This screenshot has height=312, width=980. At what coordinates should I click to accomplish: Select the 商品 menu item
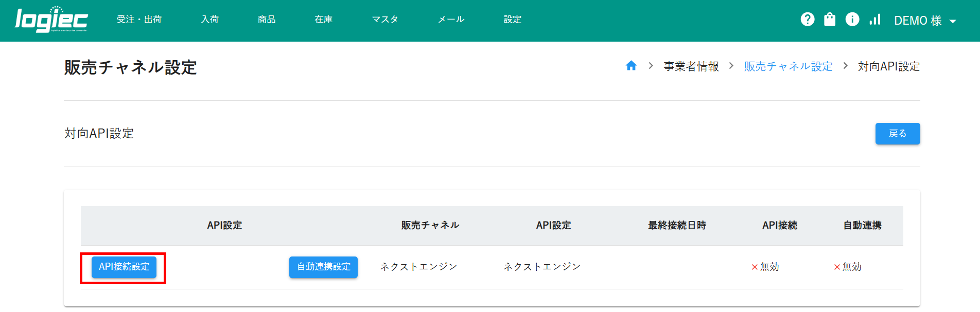[267, 20]
